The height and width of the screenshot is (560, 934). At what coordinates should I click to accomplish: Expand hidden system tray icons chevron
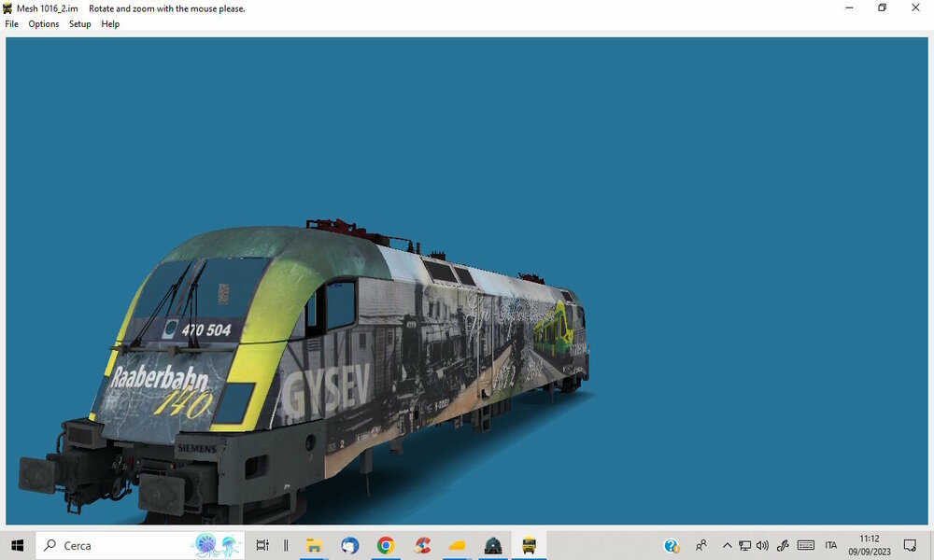click(727, 545)
